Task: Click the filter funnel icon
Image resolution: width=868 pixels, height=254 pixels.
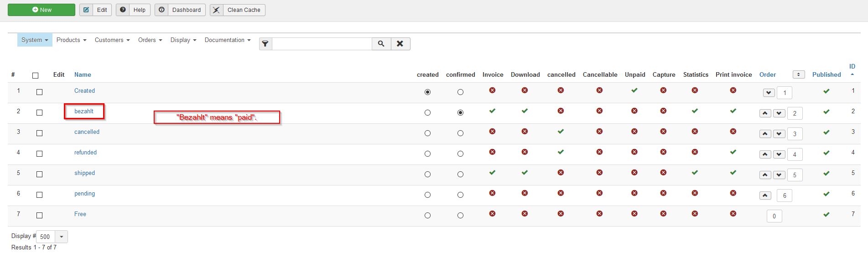Action: tap(265, 44)
